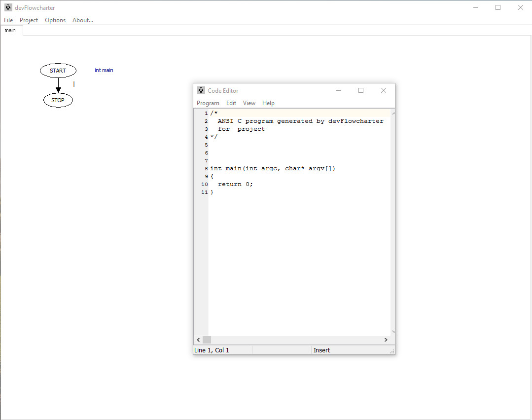The width and height of the screenshot is (532, 420).
Task: Click the horizontal scrollbar right arrow
Action: 386,340
